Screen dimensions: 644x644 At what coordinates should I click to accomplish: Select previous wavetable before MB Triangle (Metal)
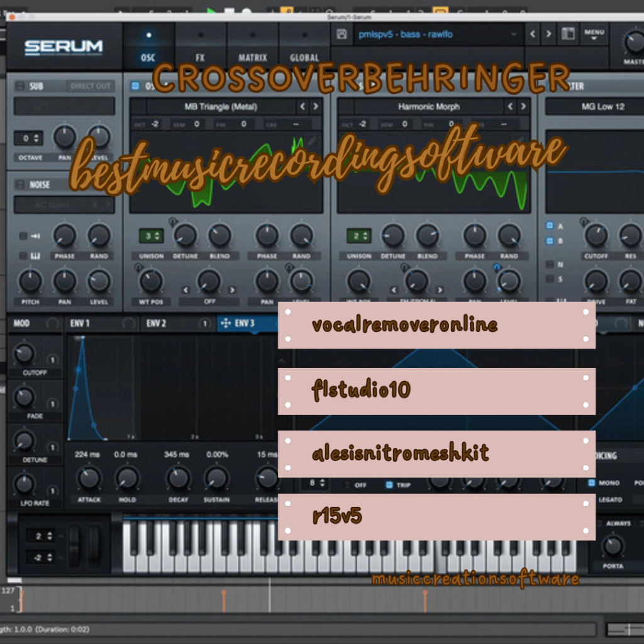point(303,106)
